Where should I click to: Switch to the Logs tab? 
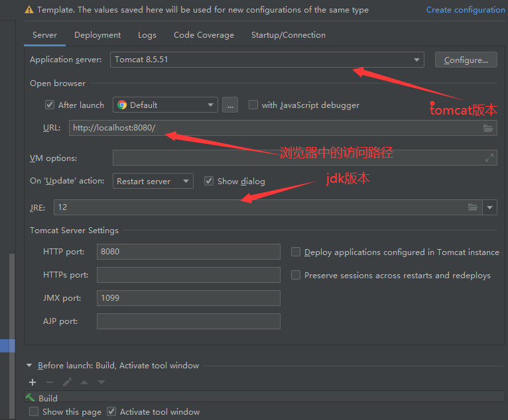coord(147,35)
